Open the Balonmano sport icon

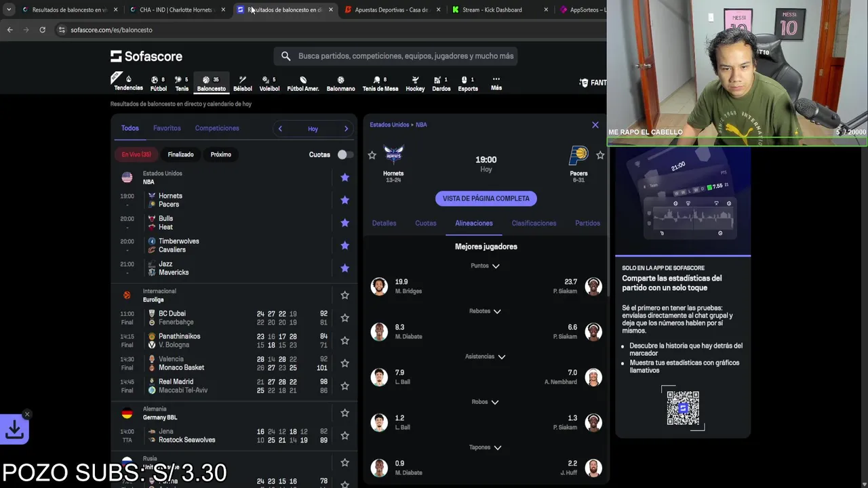(x=340, y=83)
